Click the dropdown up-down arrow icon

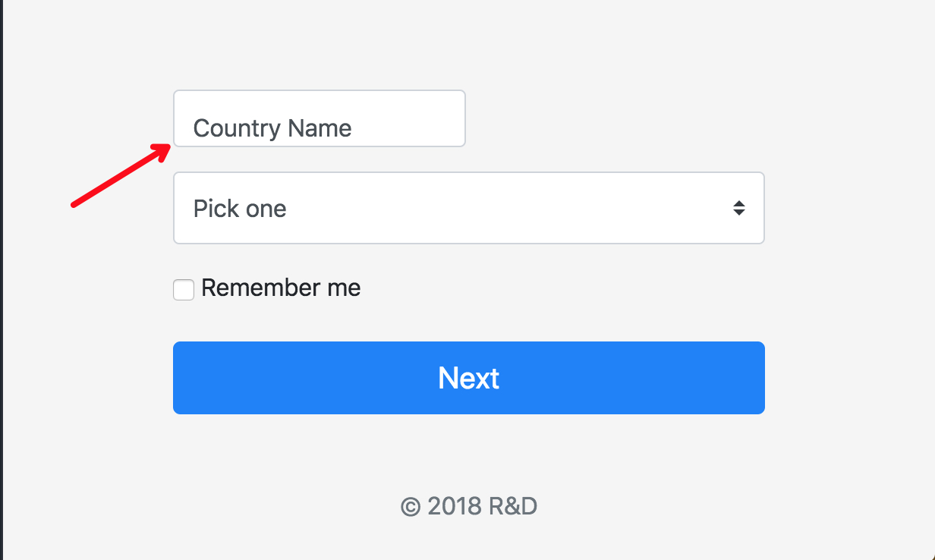738,208
